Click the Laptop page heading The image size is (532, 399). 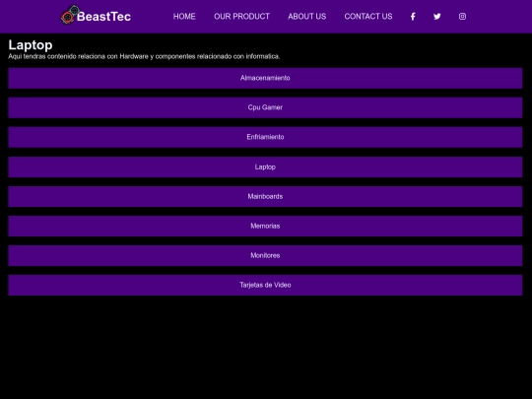(x=31, y=45)
